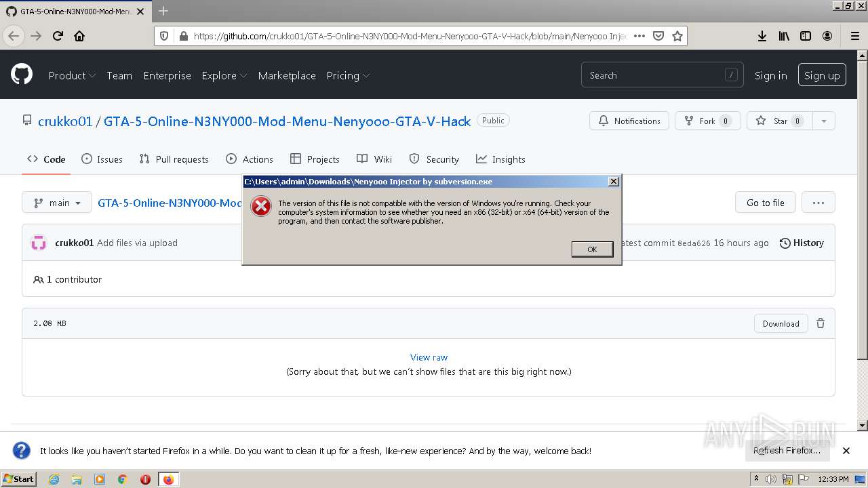This screenshot has width=868, height=488.
Task: Launch Internet Explorer from the taskbar
Action: [x=54, y=479]
